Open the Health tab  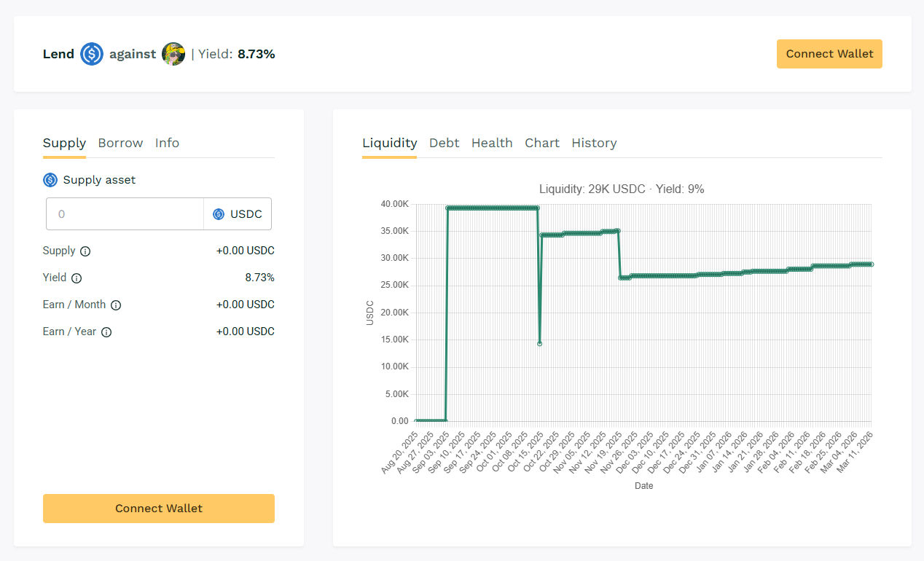(x=492, y=143)
